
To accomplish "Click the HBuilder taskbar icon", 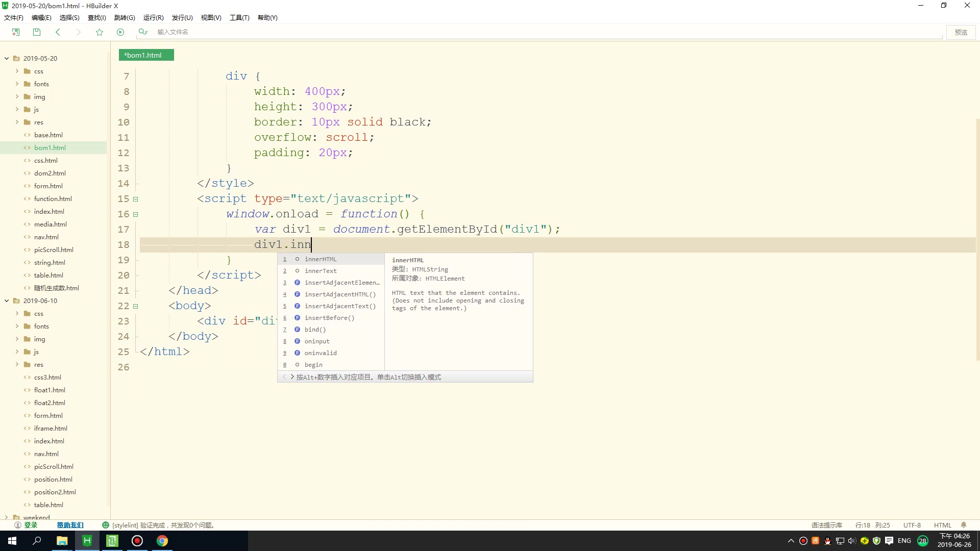I will coord(87,541).
